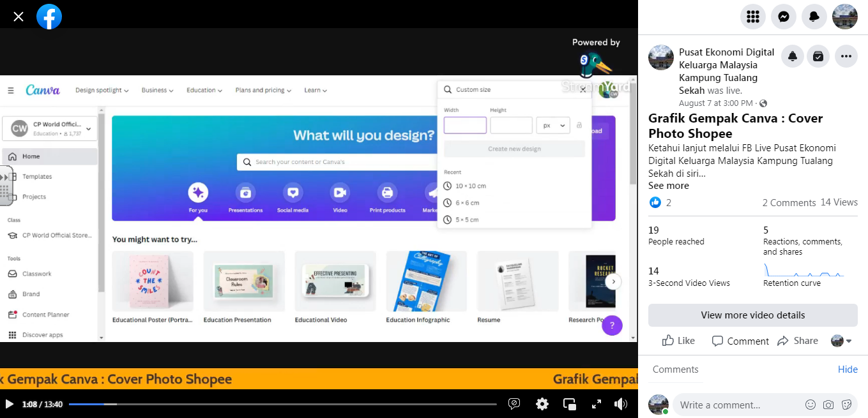The width and height of the screenshot is (868, 418).
Task: Open video settings gear icon
Action: tap(542, 404)
